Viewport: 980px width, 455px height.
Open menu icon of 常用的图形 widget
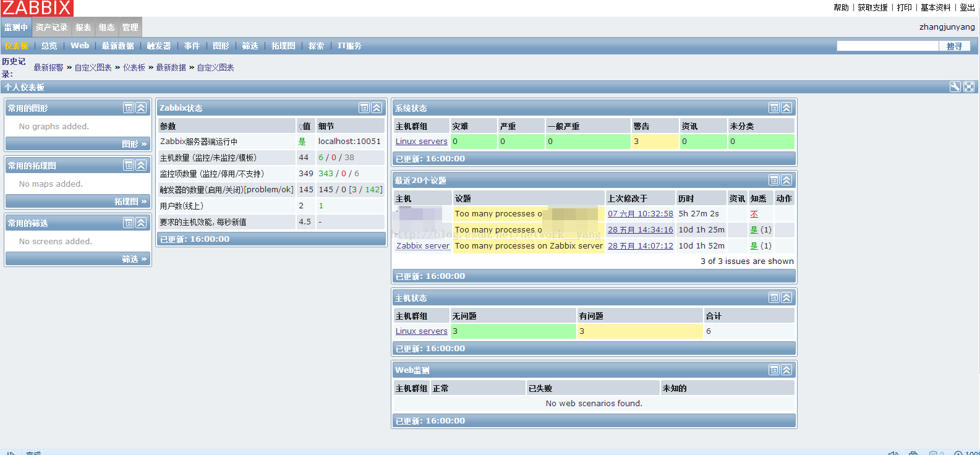click(x=129, y=108)
